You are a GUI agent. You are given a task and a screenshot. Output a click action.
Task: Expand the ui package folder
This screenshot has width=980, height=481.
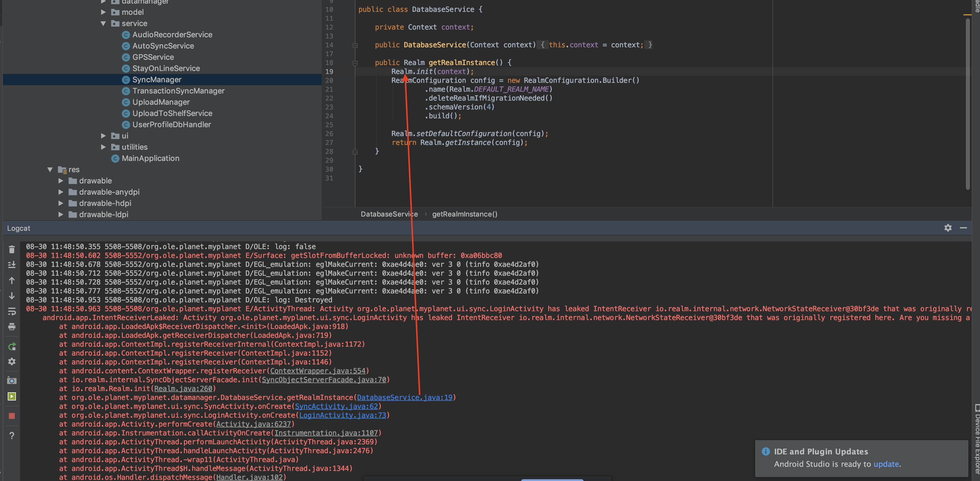[103, 135]
